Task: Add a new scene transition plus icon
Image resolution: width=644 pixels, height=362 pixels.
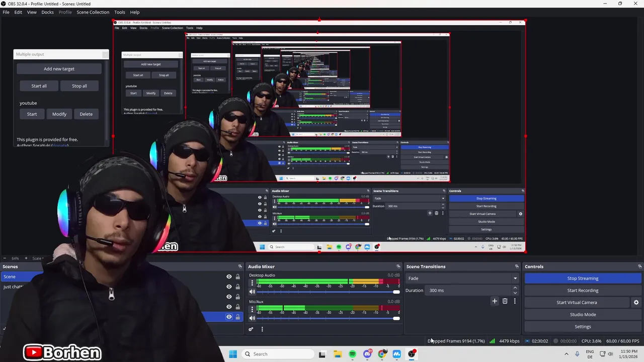Action: pyautogui.click(x=495, y=301)
